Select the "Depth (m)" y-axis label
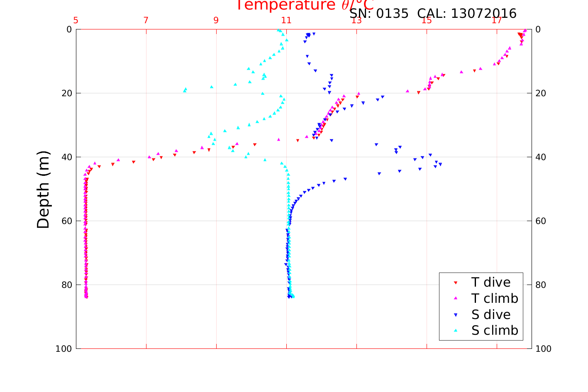 click(x=43, y=189)
